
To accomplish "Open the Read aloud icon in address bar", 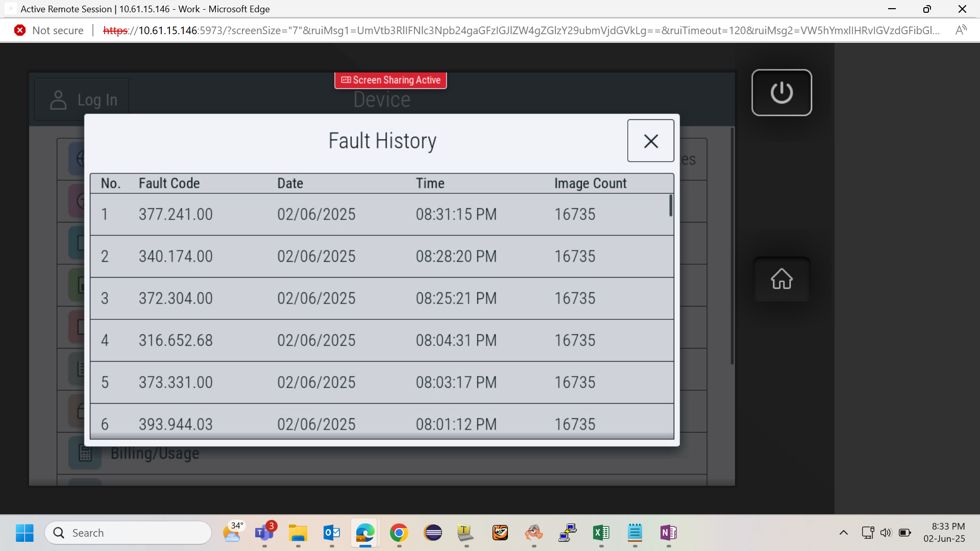I will (961, 30).
